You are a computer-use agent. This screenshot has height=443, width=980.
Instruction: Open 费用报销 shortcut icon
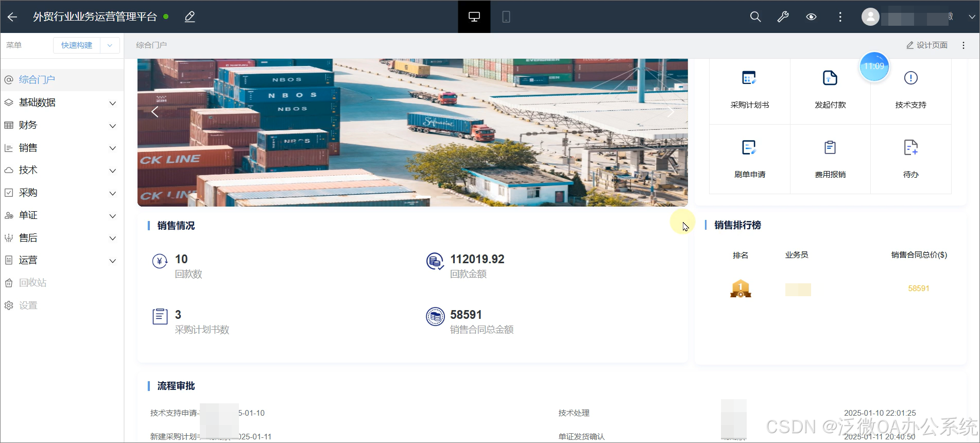pos(830,147)
